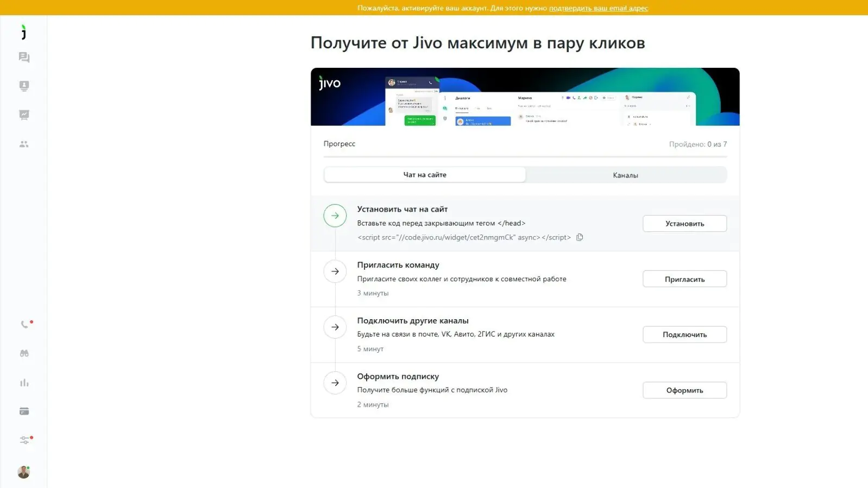The height and width of the screenshot is (488, 868).
Task: Click the arrow circle for Оформить подписку
Action: 335,383
